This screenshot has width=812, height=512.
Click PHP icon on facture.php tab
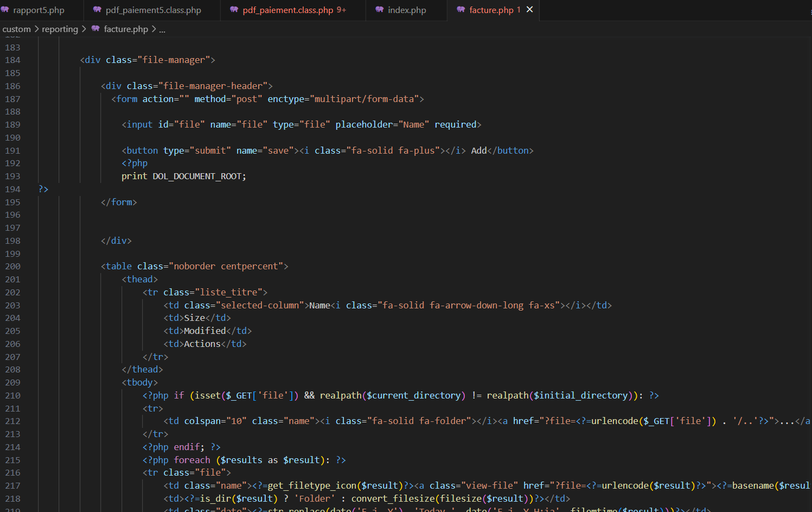pyautogui.click(x=461, y=10)
